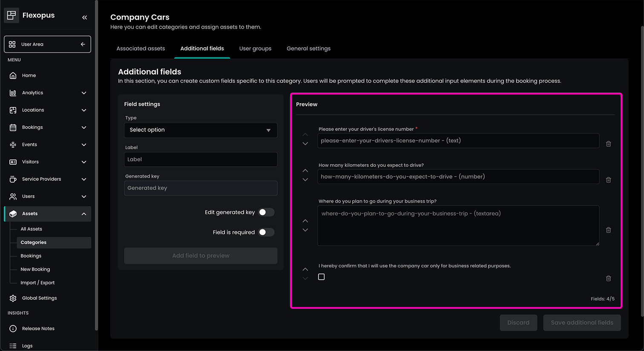The width and height of the screenshot is (644, 351).
Task: Click Save additional fields button
Action: [582, 323]
